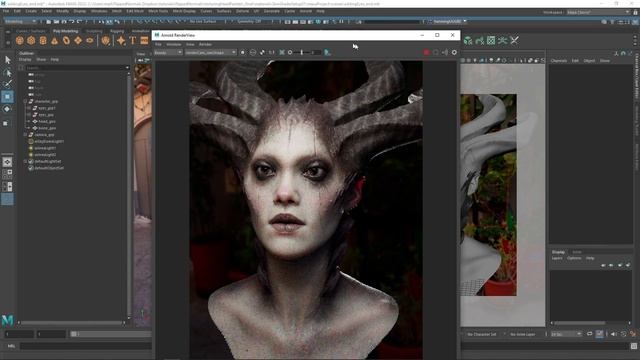Open the Outliner Display menu
This screenshot has width=640, height=360.
click(25, 60)
